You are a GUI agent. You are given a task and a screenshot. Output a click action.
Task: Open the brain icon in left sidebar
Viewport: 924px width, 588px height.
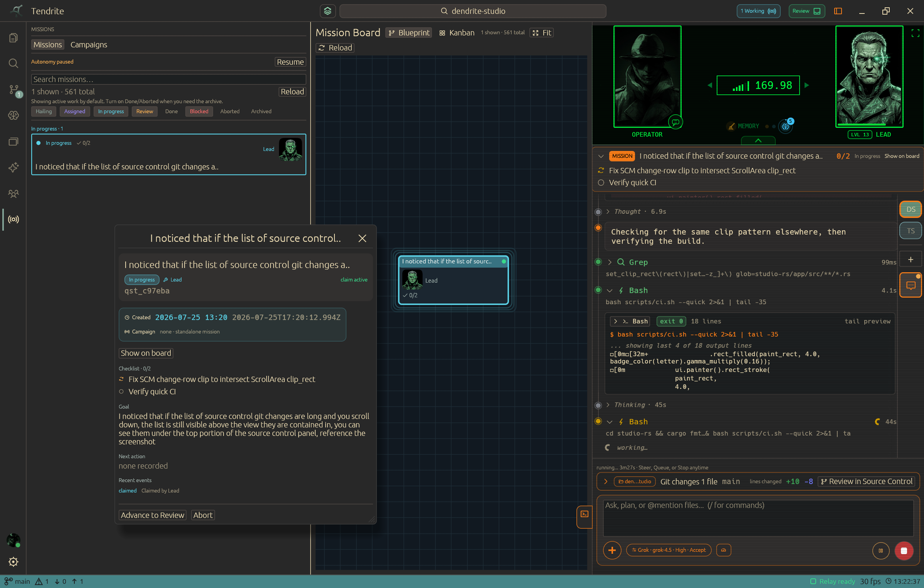[13, 115]
